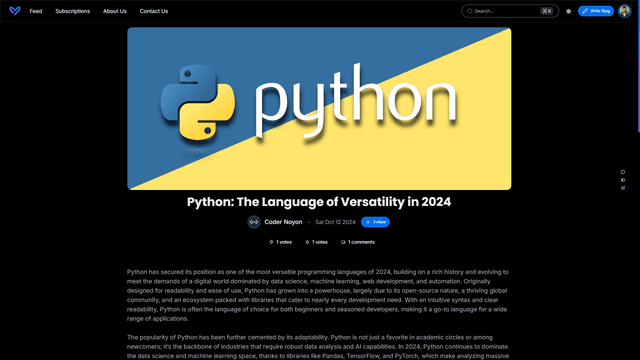Open the Contact Us page
640x360 pixels.
point(154,11)
